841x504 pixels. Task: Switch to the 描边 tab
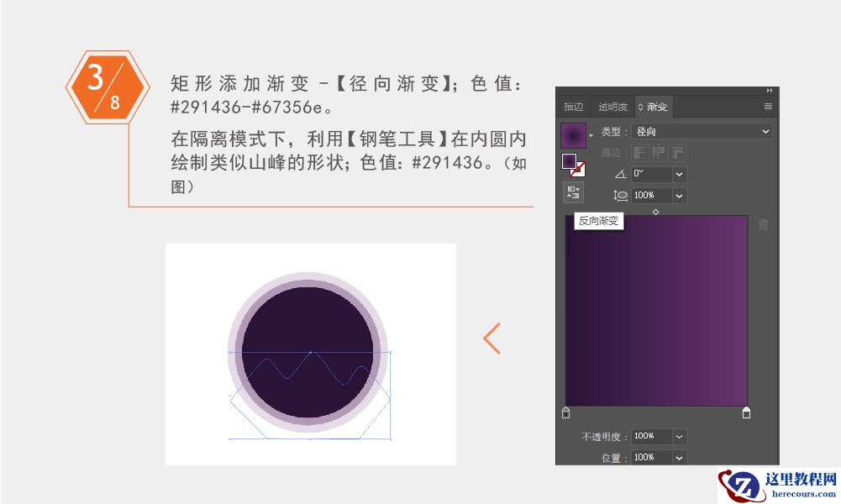573,106
